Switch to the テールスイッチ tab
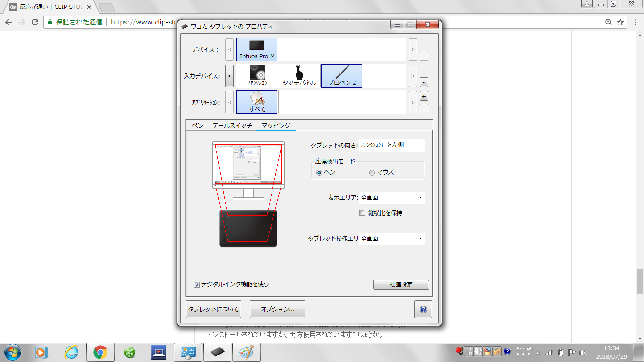Viewport: 644px width, 363px height. [x=232, y=126]
